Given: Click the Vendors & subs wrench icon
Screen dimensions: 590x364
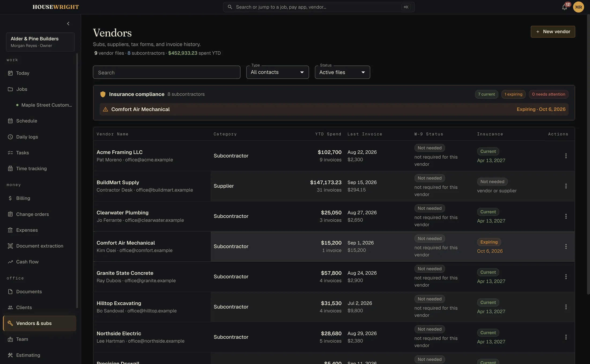Looking at the screenshot, I should 10,323.
